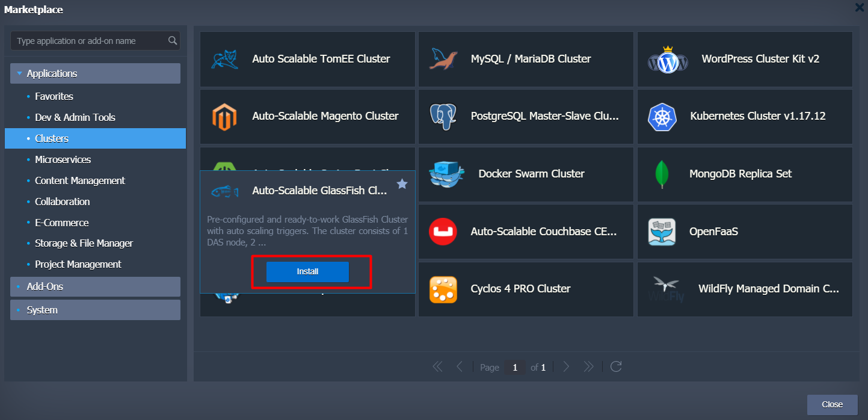Go to first page arrow
The image size is (868, 420).
[437, 366]
